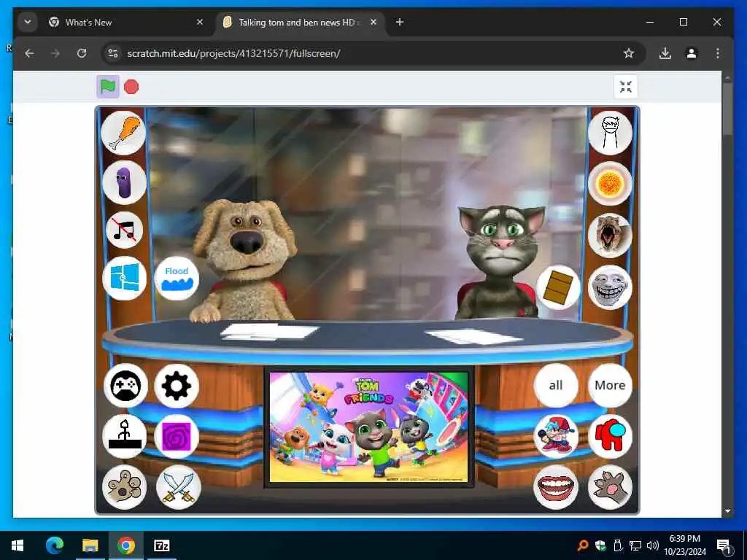
Task: Open Chrome three-dot menu
Action: [718, 53]
